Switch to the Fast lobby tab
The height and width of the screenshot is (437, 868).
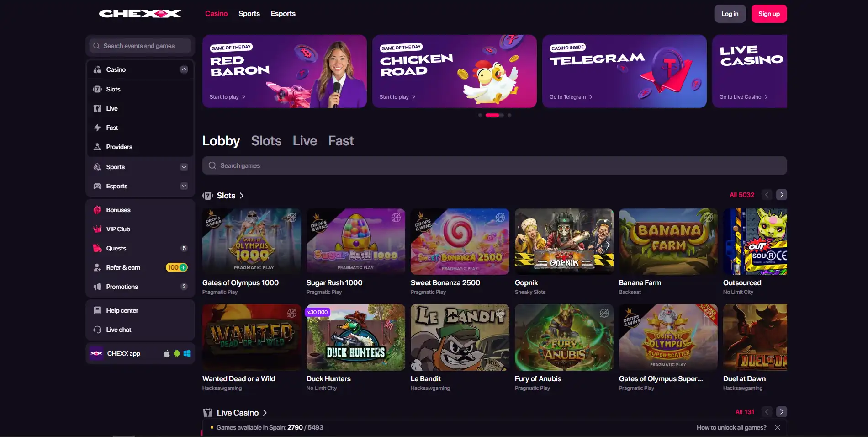(x=341, y=141)
